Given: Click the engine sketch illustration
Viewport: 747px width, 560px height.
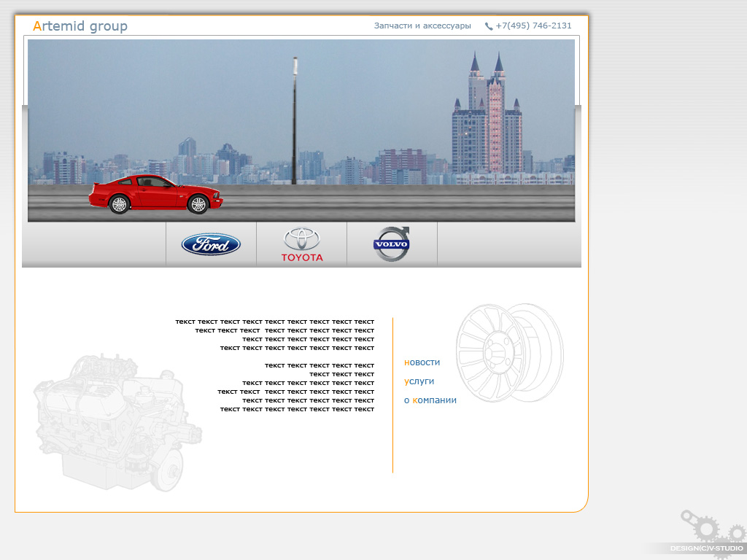Looking at the screenshot, I should tap(117, 423).
